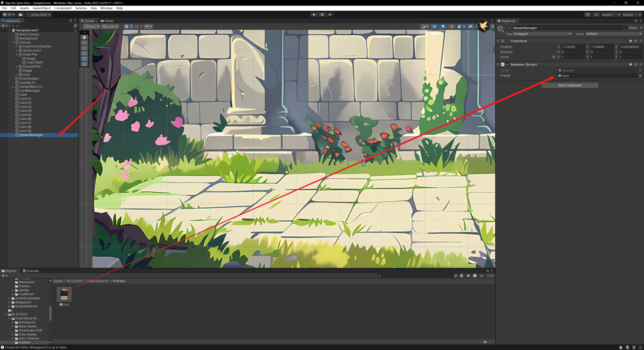This screenshot has height=350, width=644.
Task: Open the GameObject menu
Action: click(41, 8)
